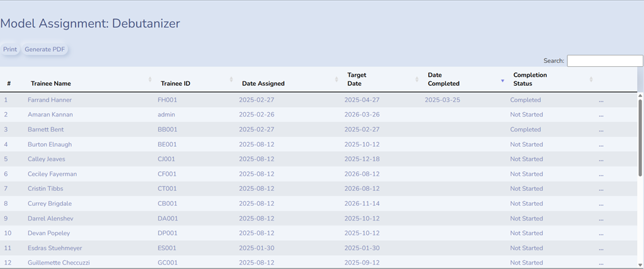Open the row options for Devan Popeley
Viewport: 644px width, 269px height.
pyautogui.click(x=601, y=234)
